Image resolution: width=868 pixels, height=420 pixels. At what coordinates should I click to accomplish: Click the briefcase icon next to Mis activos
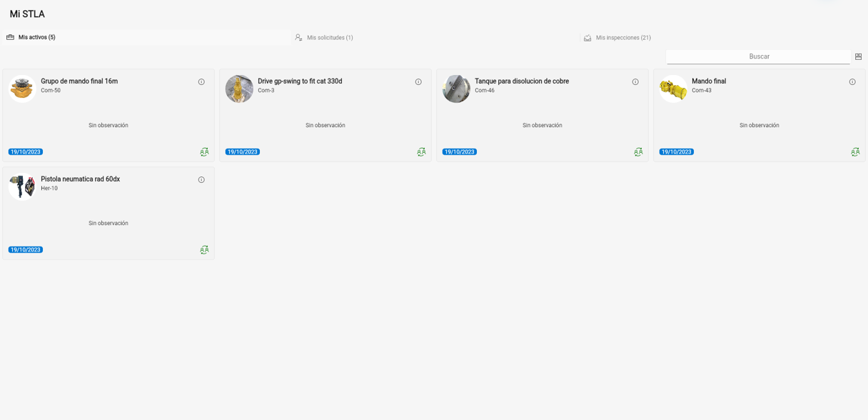pos(10,37)
